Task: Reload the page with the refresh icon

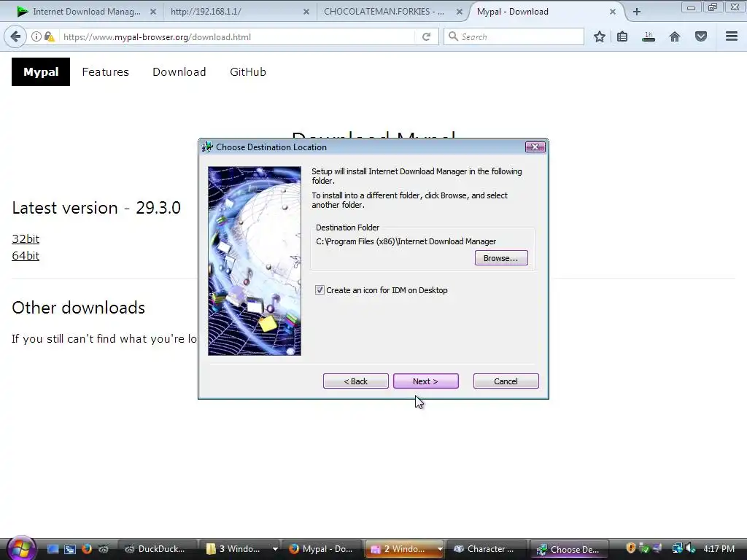Action: pyautogui.click(x=426, y=36)
